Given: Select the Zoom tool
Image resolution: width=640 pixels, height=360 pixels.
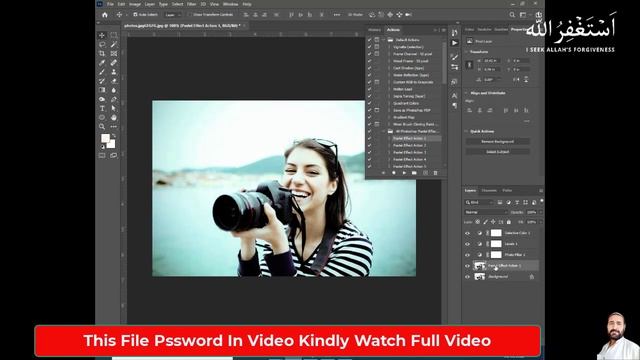Looking at the screenshot, I should point(102,127).
